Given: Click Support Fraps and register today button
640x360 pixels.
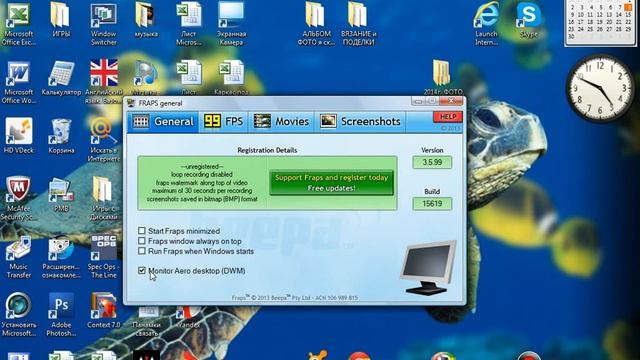Looking at the screenshot, I should [x=331, y=183].
